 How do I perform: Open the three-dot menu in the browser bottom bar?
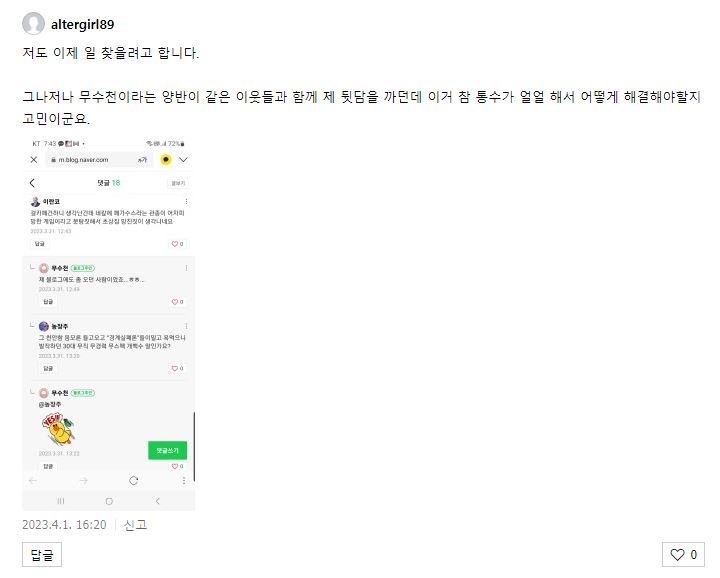(184, 481)
